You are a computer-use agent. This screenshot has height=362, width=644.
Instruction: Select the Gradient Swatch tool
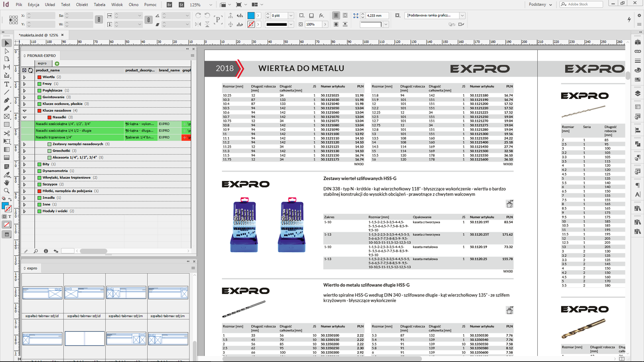(x=6, y=150)
